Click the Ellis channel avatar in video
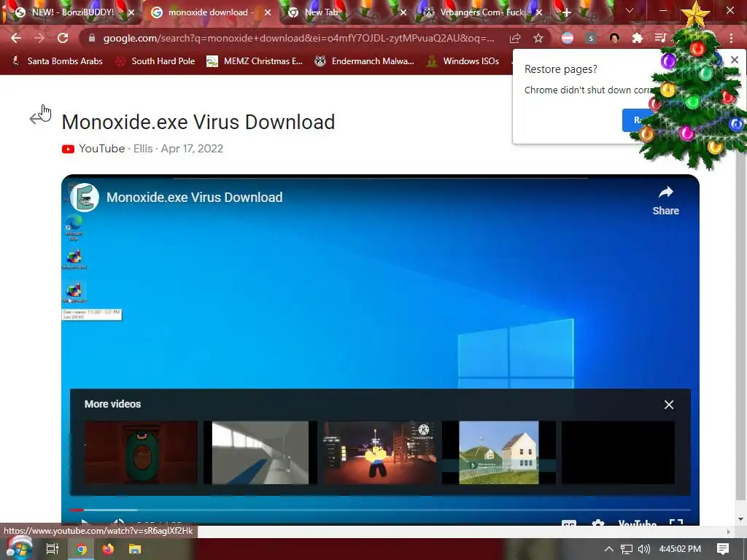The width and height of the screenshot is (747, 560). (85, 197)
